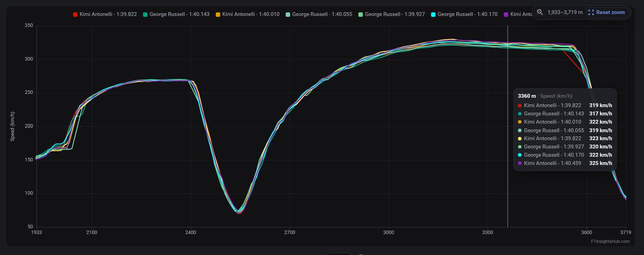
Task: Click the x-axis label 3000
Action: pos(389,233)
